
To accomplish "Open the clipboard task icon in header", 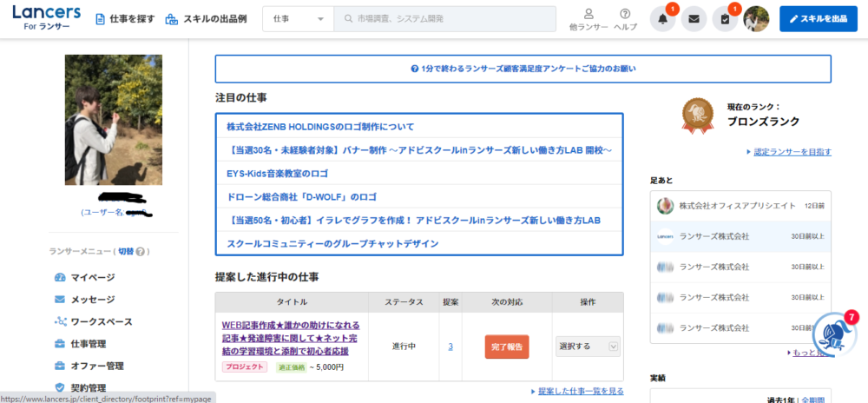I will (x=725, y=19).
